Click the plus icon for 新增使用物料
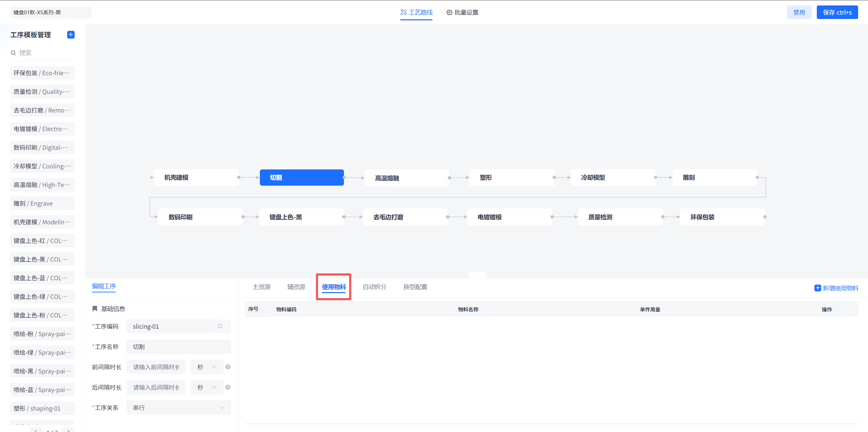The width and height of the screenshot is (868, 432). coord(817,288)
